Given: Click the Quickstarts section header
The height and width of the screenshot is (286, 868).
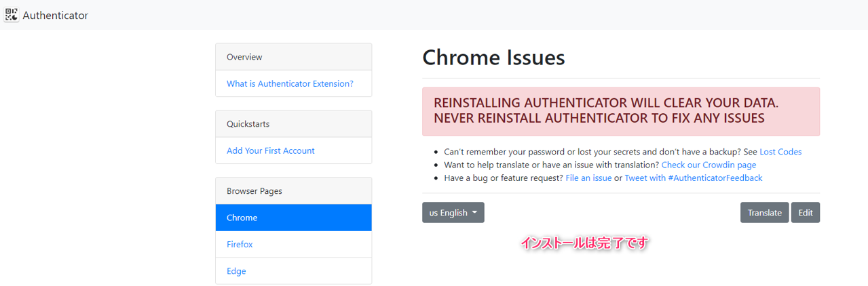Looking at the screenshot, I should tap(293, 124).
